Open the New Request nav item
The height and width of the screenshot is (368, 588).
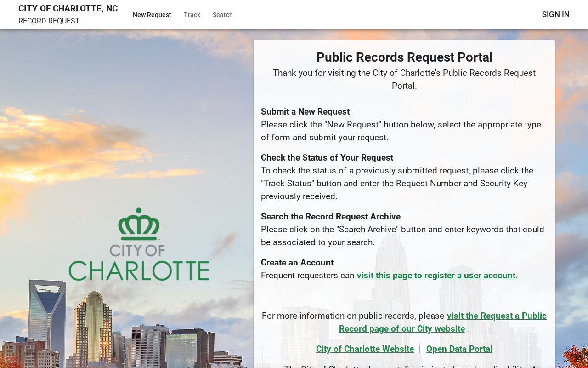click(x=152, y=15)
